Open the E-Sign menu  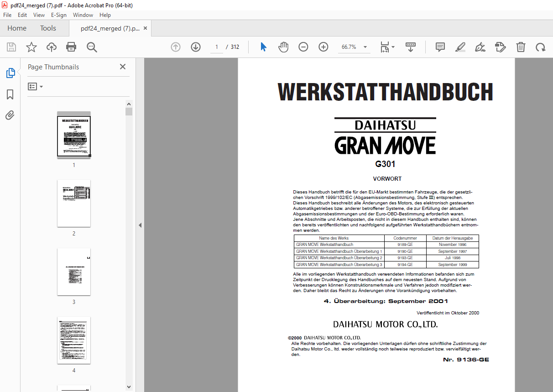[59, 15]
